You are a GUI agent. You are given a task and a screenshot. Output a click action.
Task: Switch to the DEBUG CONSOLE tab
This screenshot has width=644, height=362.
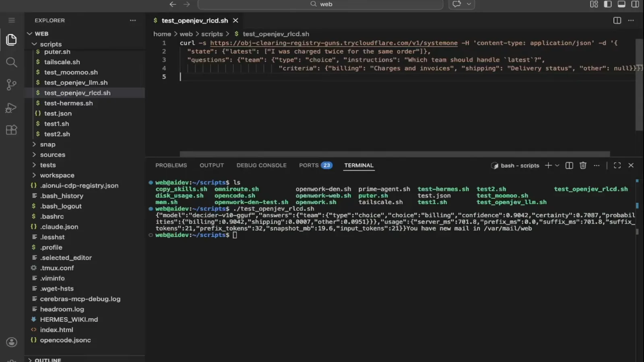262,165
